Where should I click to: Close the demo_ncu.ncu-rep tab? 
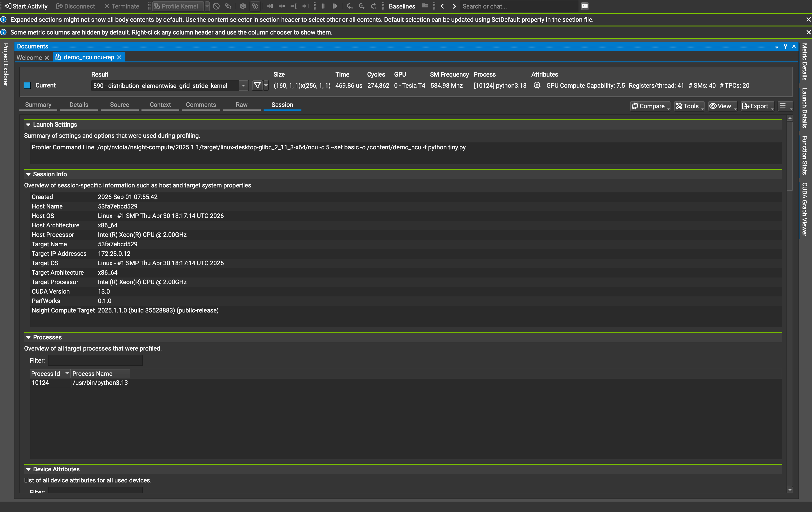tap(119, 57)
